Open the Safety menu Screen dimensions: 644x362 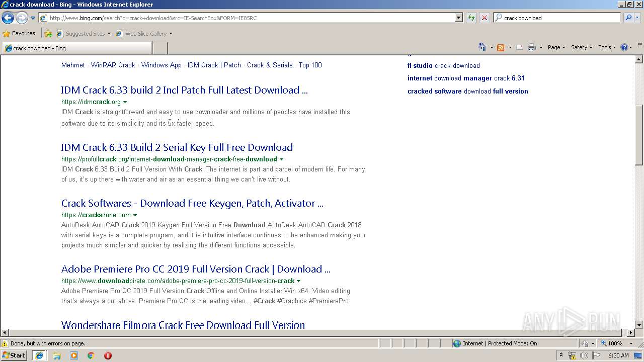coord(581,47)
